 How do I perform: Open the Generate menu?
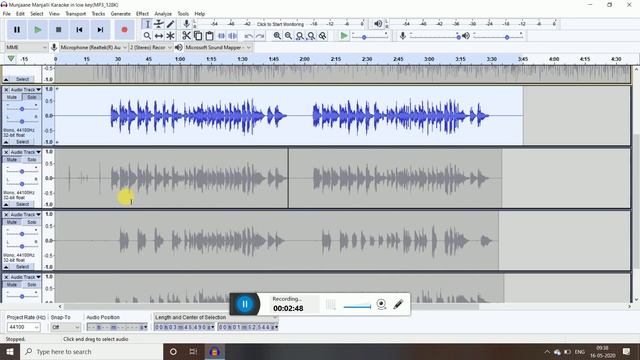click(121, 13)
